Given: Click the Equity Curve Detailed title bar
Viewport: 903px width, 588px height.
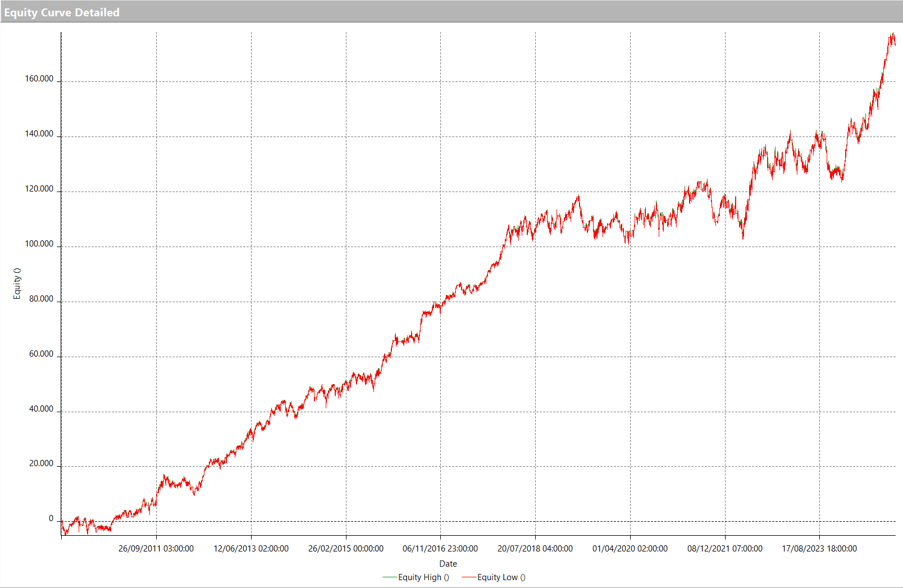Looking at the screenshot, I should pos(62,12).
